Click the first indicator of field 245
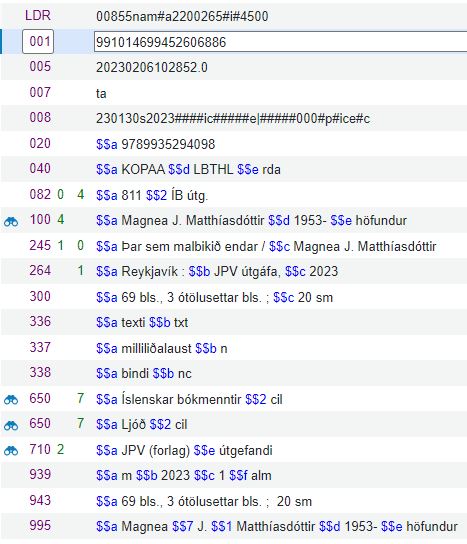Image resolution: width=467 pixels, height=544 pixels. pyautogui.click(x=60, y=246)
